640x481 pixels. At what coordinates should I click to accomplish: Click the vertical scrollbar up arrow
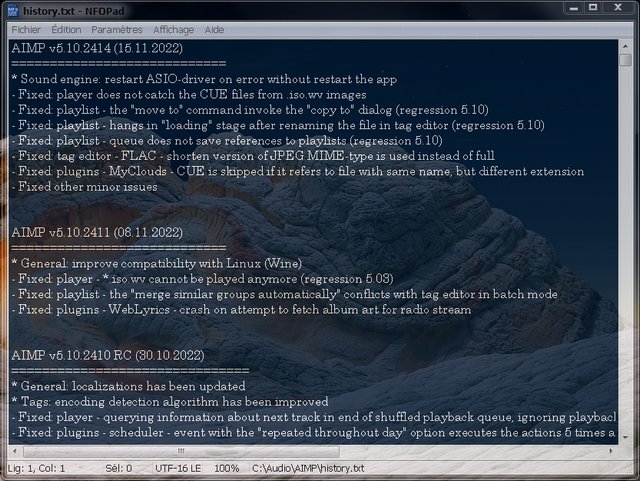coord(625,46)
